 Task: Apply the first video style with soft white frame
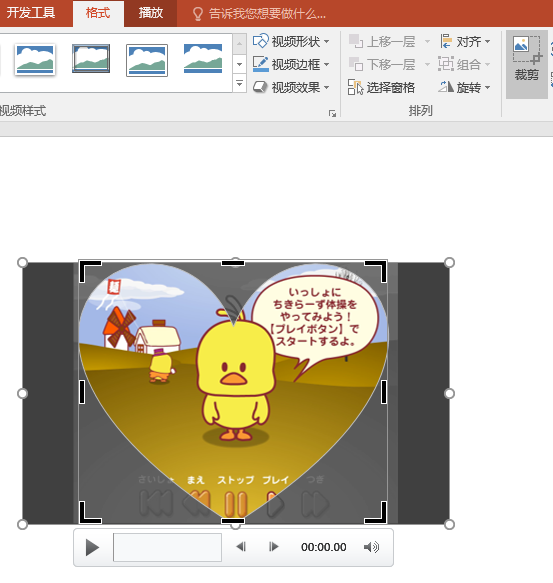[x=35, y=59]
